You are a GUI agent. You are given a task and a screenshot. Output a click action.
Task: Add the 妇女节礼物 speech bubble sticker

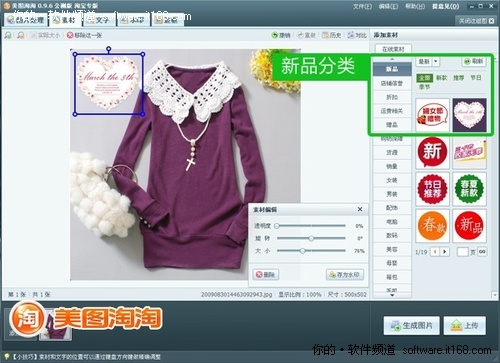pyautogui.click(x=432, y=115)
